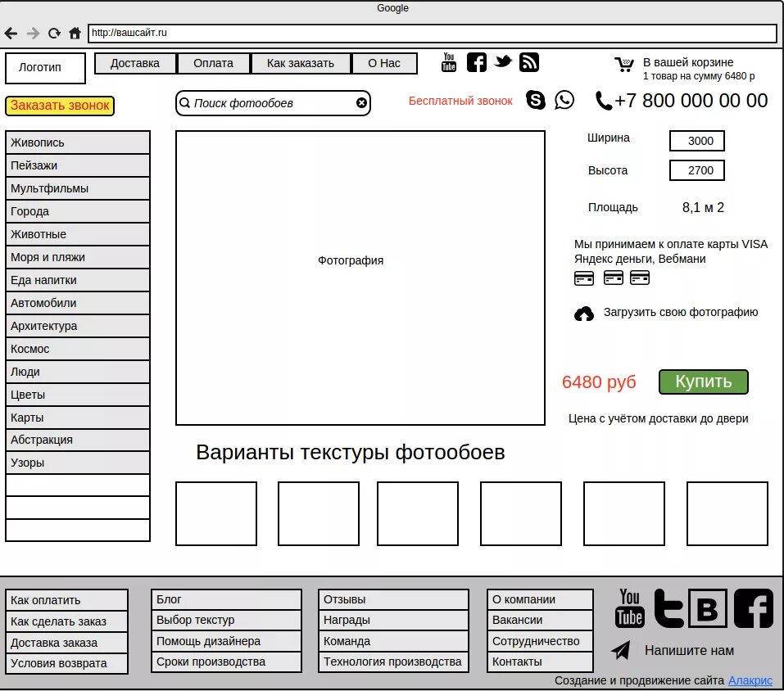
Task: Select the Пейзажи category
Action: (78, 165)
